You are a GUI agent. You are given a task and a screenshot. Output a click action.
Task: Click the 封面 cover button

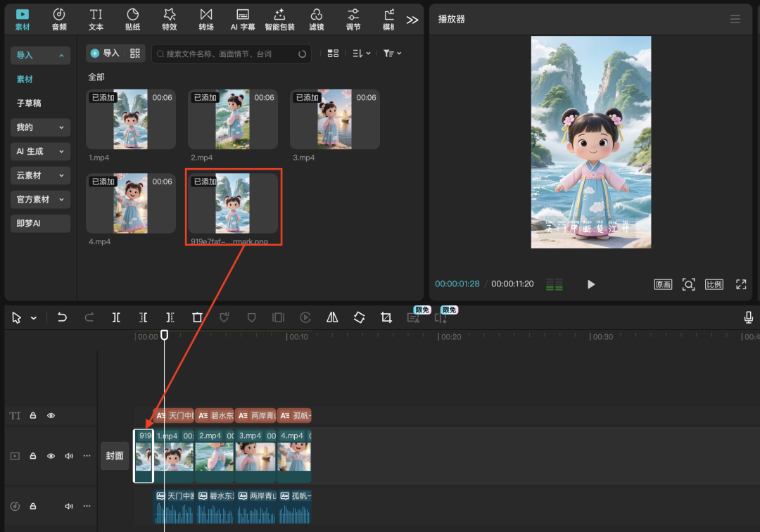tap(115, 456)
